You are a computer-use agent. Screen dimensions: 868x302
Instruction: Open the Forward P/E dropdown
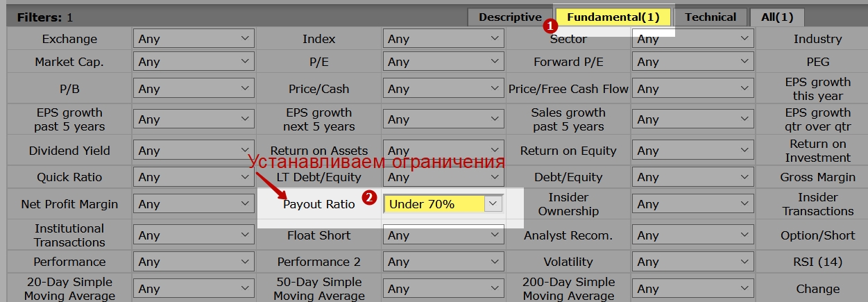pos(692,62)
